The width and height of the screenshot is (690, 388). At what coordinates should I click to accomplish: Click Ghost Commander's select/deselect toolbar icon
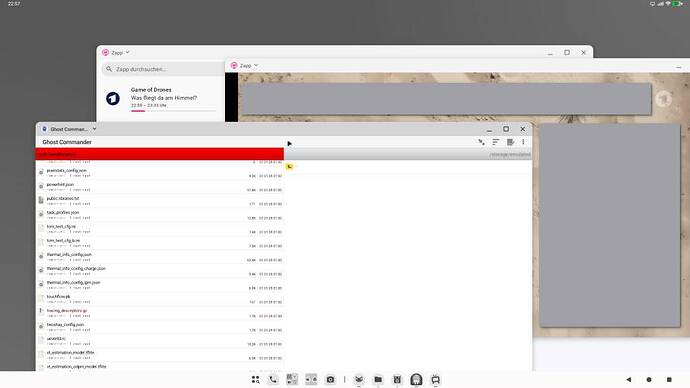click(481, 142)
